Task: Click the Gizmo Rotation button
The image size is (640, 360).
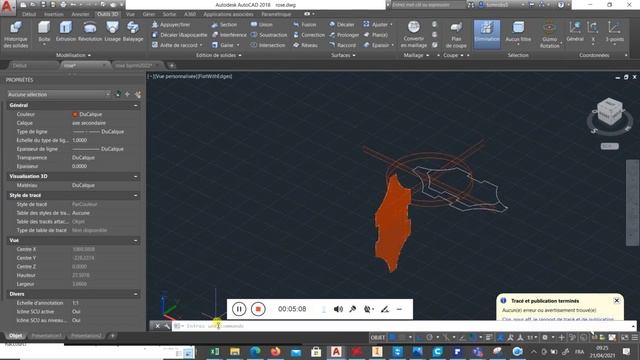Action: (x=549, y=34)
